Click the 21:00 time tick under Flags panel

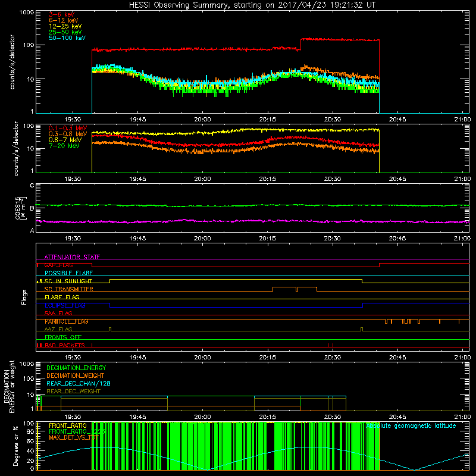pyautogui.click(x=462, y=358)
